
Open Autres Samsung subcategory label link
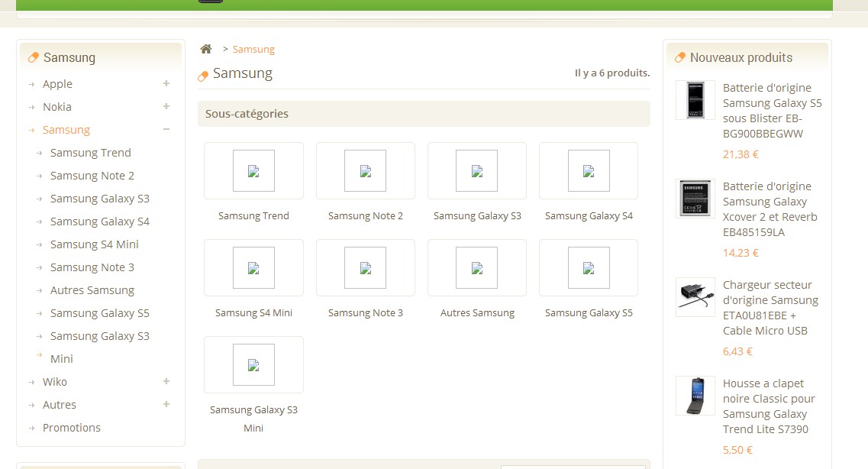(x=477, y=313)
